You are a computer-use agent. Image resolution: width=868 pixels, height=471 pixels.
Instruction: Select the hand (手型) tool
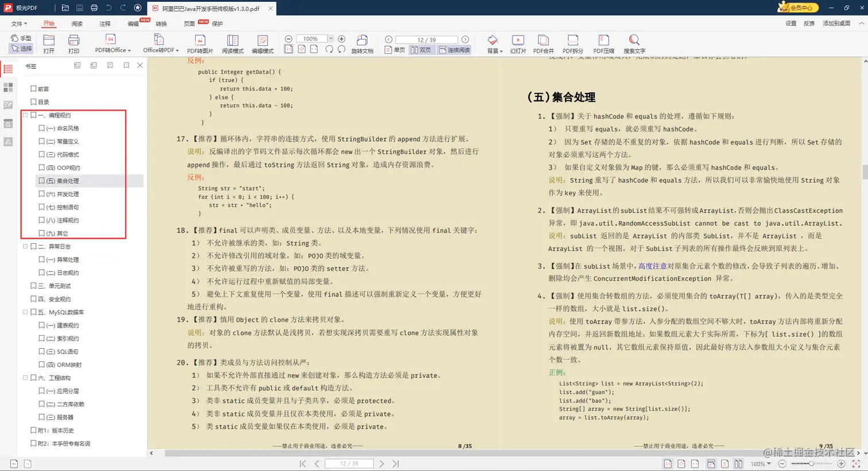pyautogui.click(x=21, y=38)
